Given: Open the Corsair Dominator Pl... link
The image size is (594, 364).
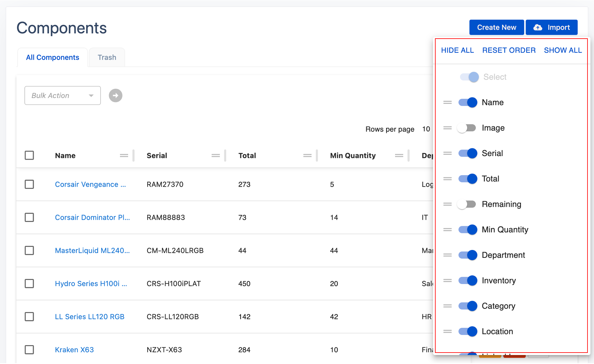Looking at the screenshot, I should [93, 218].
